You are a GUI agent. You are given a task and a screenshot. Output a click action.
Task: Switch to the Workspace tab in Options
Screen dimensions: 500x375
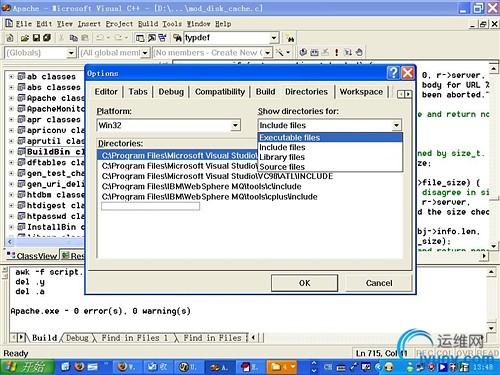[x=361, y=92]
